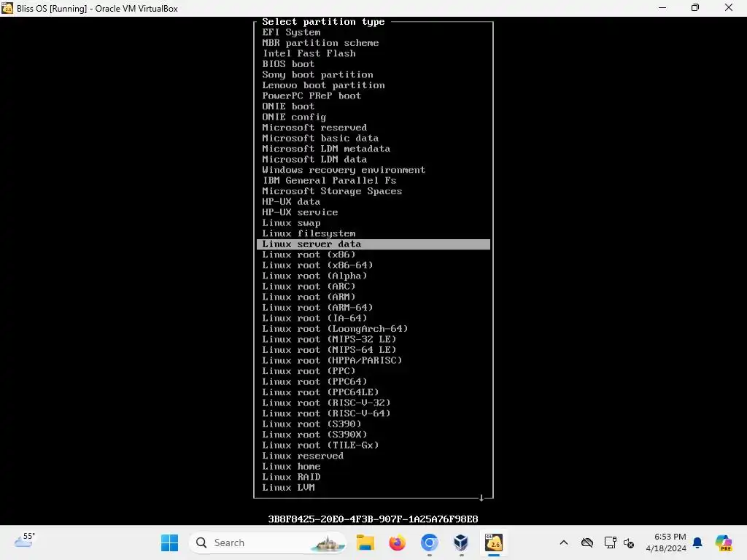
Task: Open File Explorer from taskbar
Action: [365, 542]
